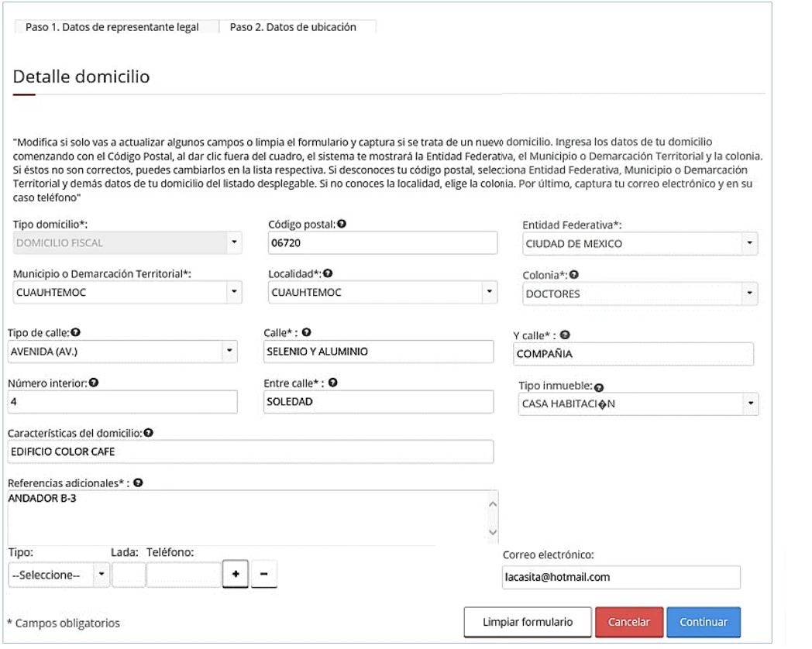Open the phone Tipo Seleccione dropdown
The image size is (812, 649).
click(59, 575)
